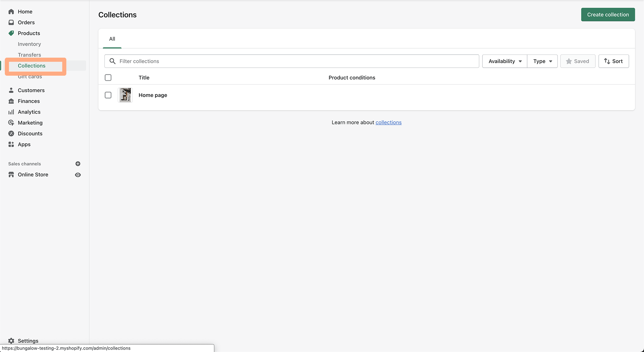Viewport: 644px width, 352px height.
Task: Open Finances in the sidebar
Action: tap(29, 101)
